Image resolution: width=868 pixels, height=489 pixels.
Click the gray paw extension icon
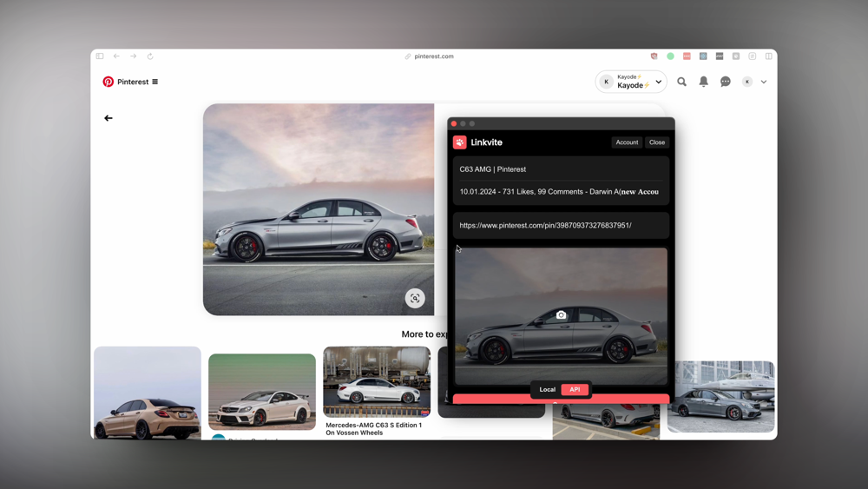pos(736,56)
